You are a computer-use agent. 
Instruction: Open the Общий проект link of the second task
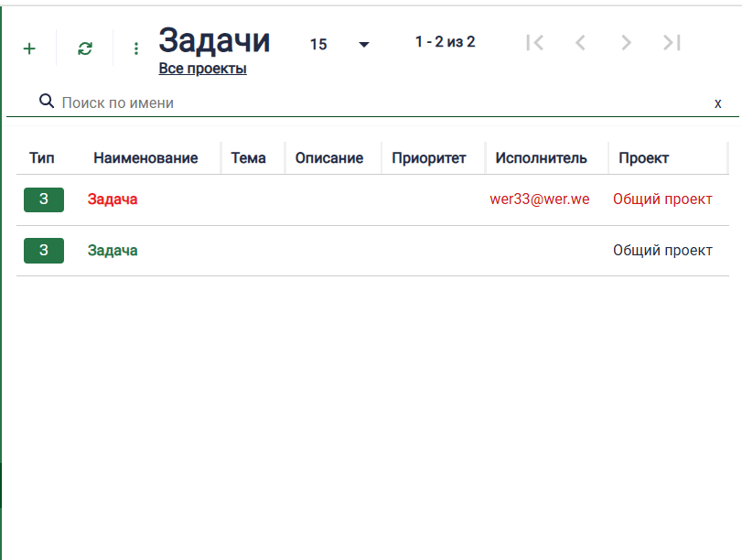click(x=663, y=250)
